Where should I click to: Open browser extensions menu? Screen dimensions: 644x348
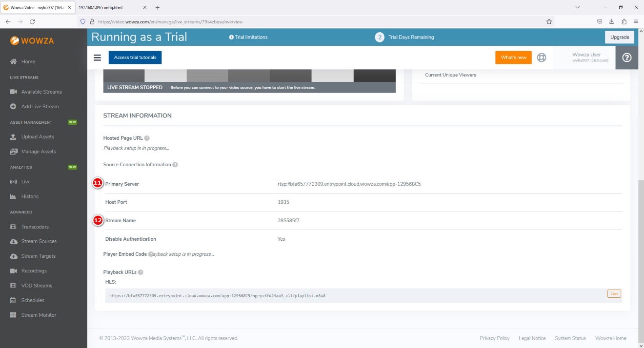(x=624, y=22)
